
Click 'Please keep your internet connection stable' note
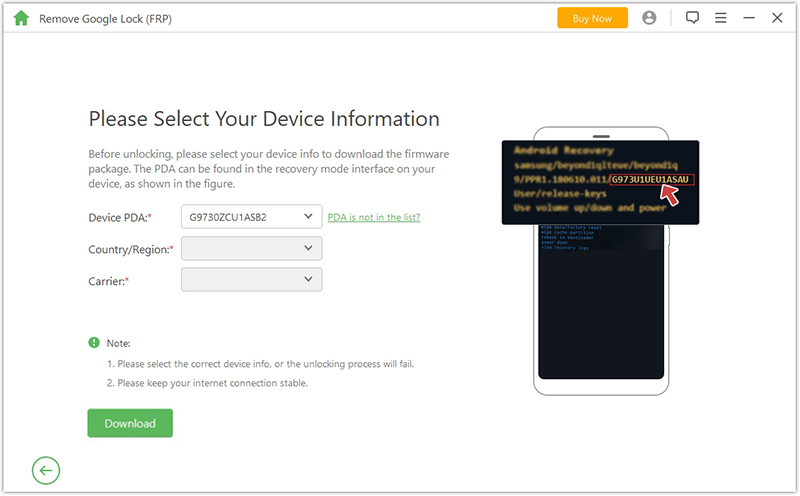tap(207, 383)
